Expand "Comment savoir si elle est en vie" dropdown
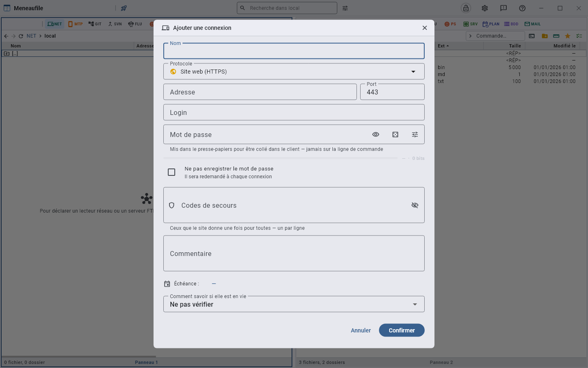 tap(294, 304)
